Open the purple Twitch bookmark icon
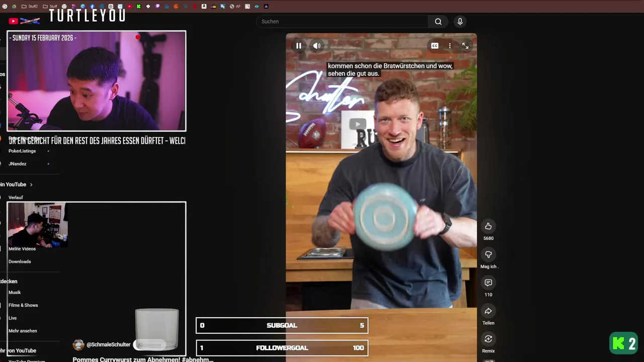 pos(157,7)
